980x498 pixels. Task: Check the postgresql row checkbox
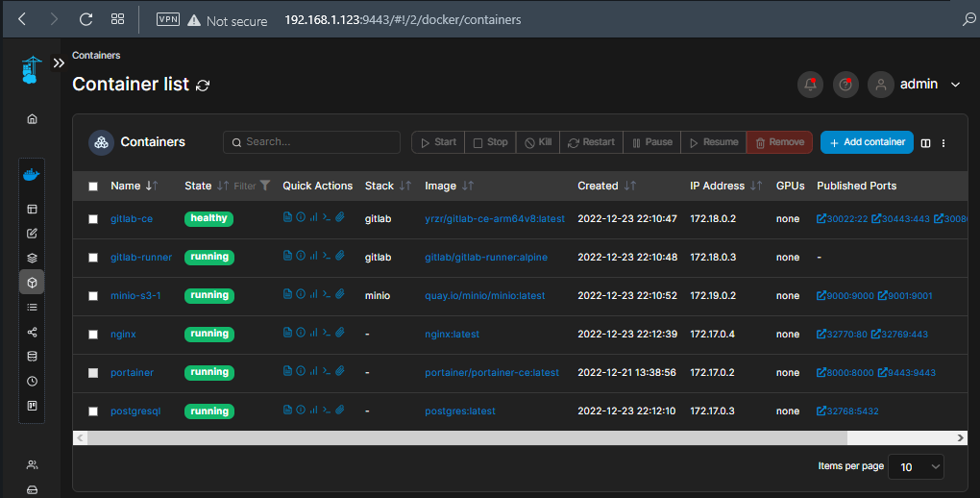[x=93, y=411]
